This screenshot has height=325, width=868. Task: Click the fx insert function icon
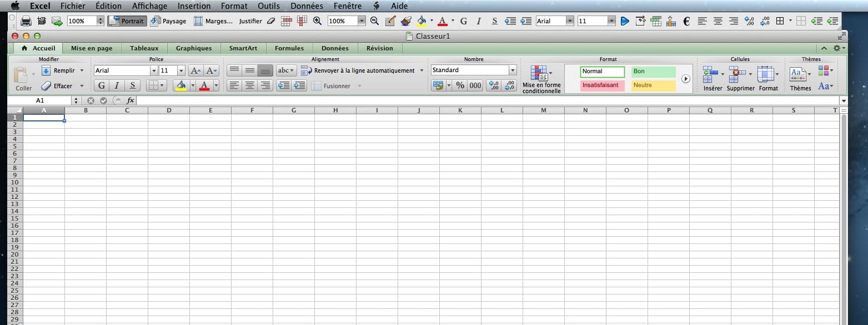[130, 100]
